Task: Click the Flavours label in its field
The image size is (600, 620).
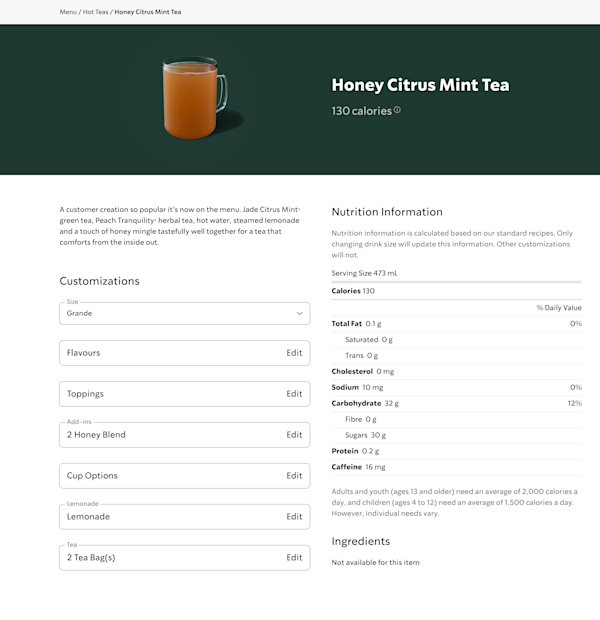Action: [83, 353]
